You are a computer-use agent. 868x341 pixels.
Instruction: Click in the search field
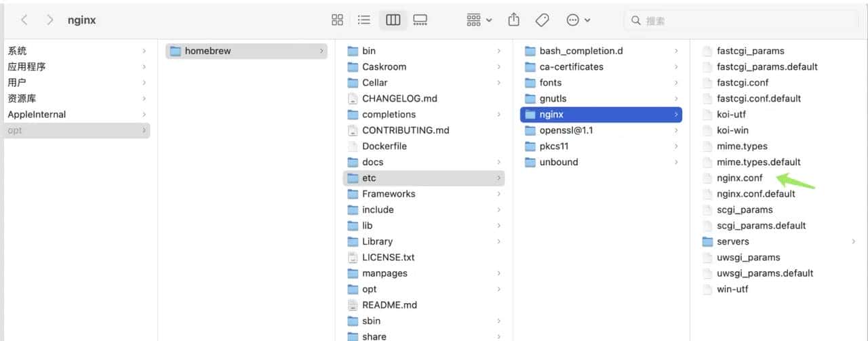coord(739,20)
